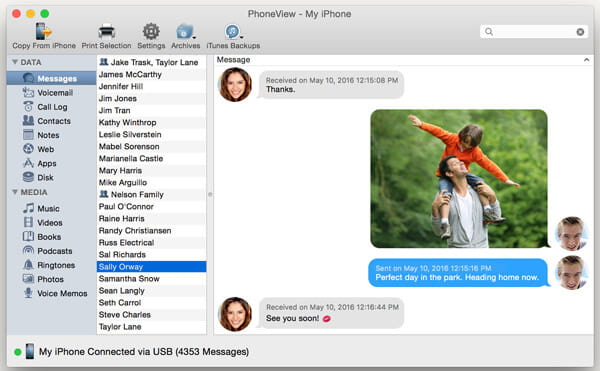This screenshot has width=600, height=371.
Task: Click the park photo in the conversation
Action: (459, 179)
